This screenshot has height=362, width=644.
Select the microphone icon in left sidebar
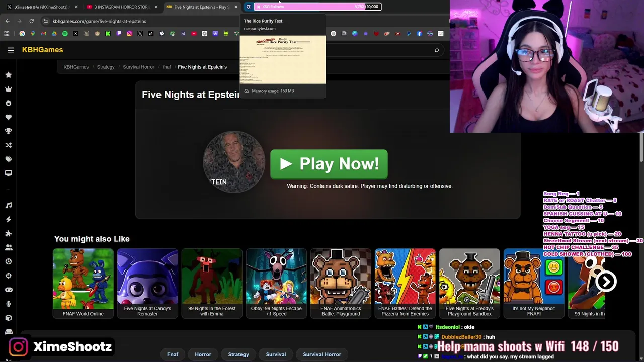9,304
